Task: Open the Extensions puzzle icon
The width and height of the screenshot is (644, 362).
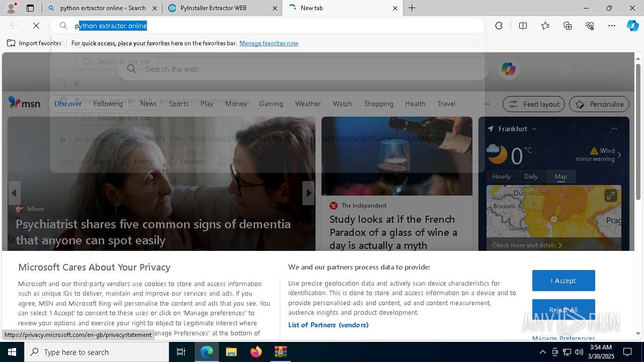Action: (499, 26)
